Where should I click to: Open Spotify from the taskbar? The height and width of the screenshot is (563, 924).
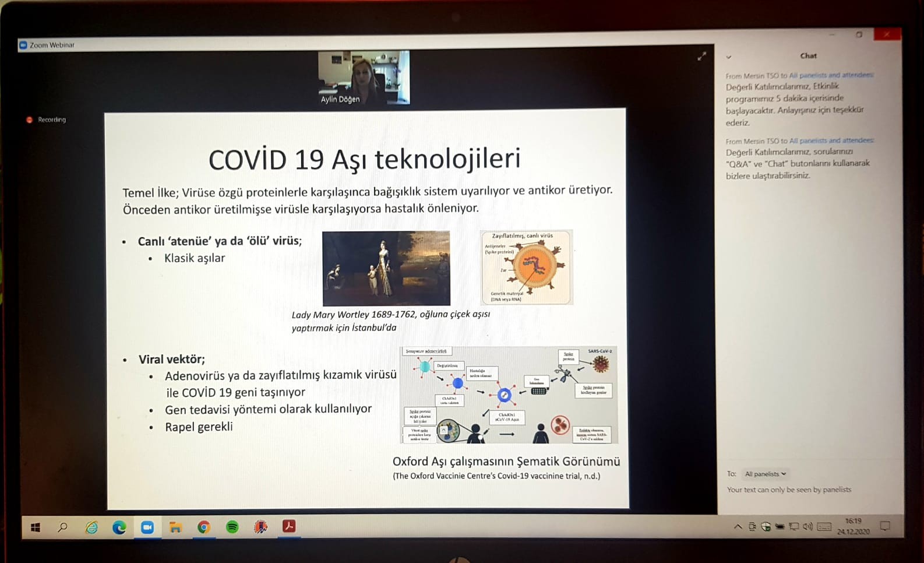(232, 527)
